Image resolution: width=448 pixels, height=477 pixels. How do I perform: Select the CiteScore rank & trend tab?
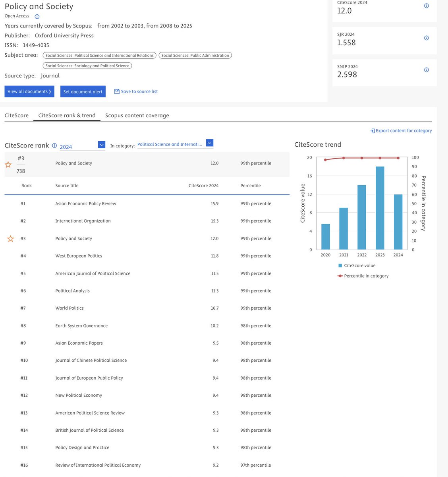click(x=67, y=115)
